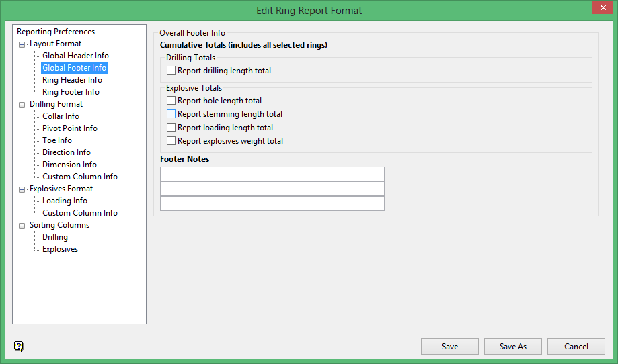This screenshot has height=364, width=618.
Task: Select Pivot Point Info item
Action: 69,128
